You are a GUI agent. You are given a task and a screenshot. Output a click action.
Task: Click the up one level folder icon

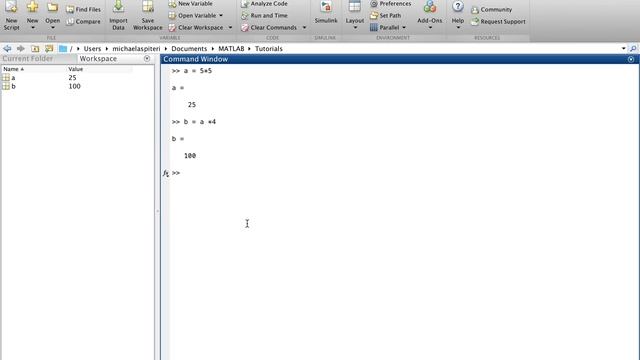[35, 49]
